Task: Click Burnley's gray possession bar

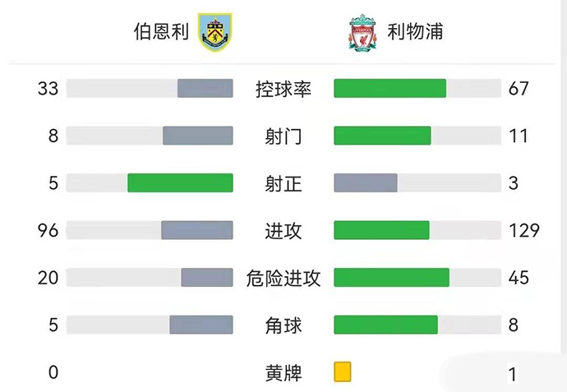Action: (x=205, y=89)
